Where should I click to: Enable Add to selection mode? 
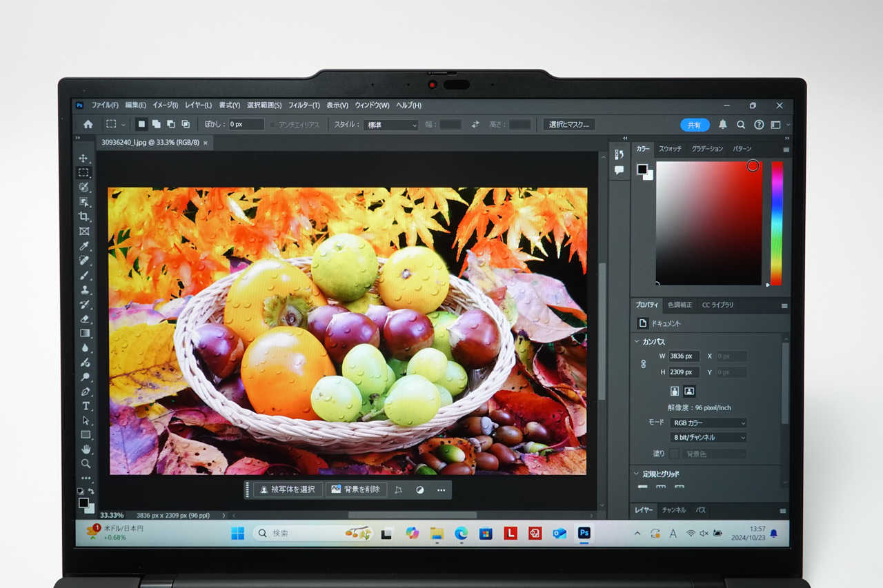[156, 124]
